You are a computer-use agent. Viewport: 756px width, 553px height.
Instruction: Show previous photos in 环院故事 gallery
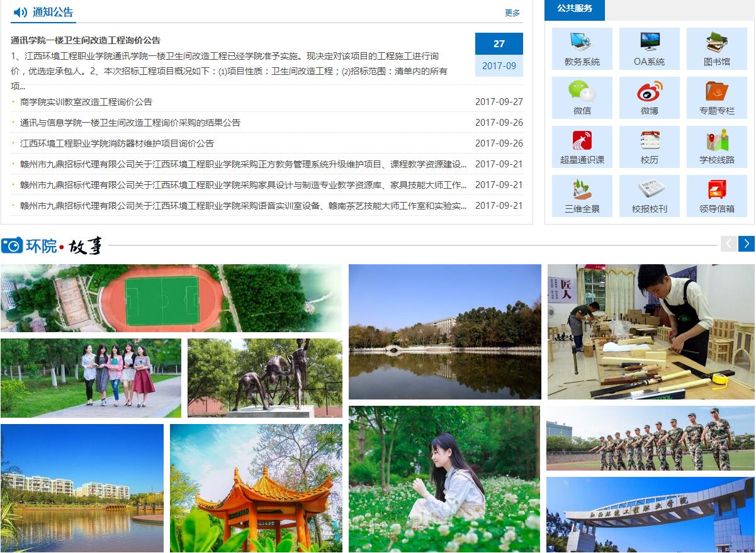(x=728, y=243)
